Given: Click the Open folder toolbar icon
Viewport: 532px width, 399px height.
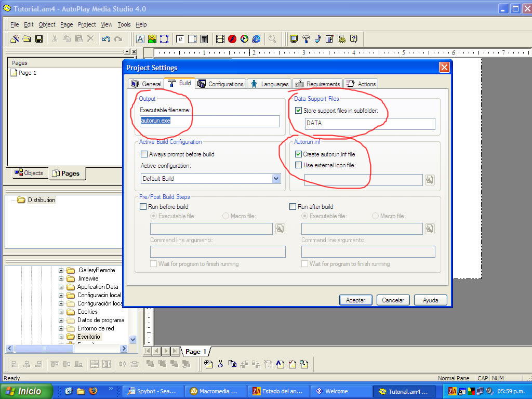Looking at the screenshot, I should click(27, 39).
